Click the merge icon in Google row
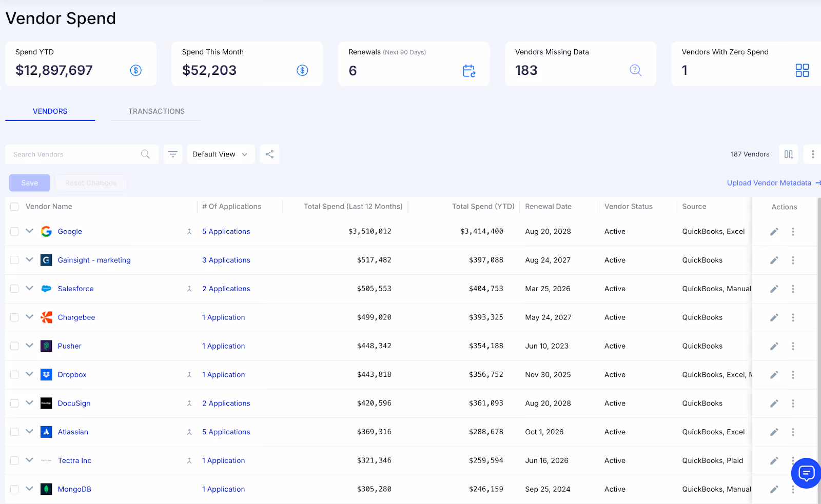Image resolution: width=821 pixels, height=504 pixels. pyautogui.click(x=189, y=232)
